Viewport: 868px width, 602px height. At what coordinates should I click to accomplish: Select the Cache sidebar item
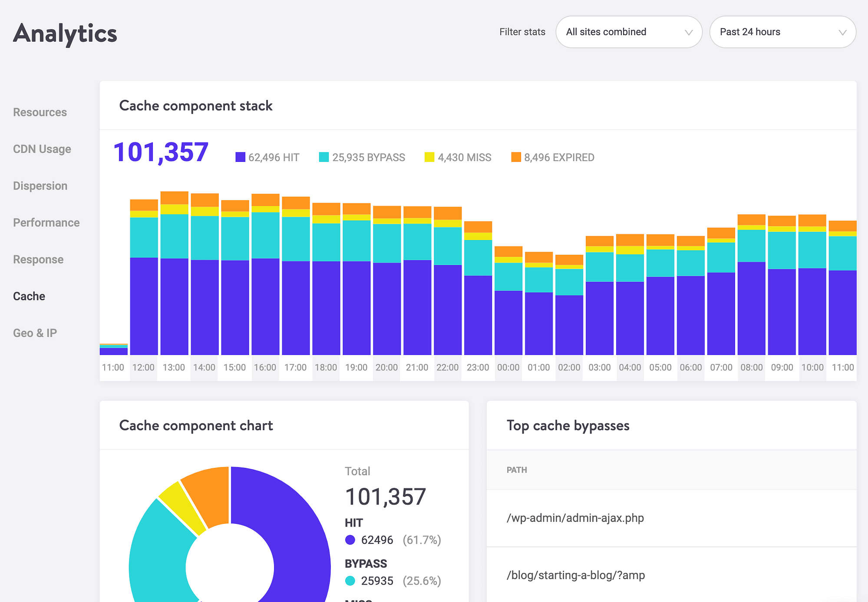click(29, 296)
